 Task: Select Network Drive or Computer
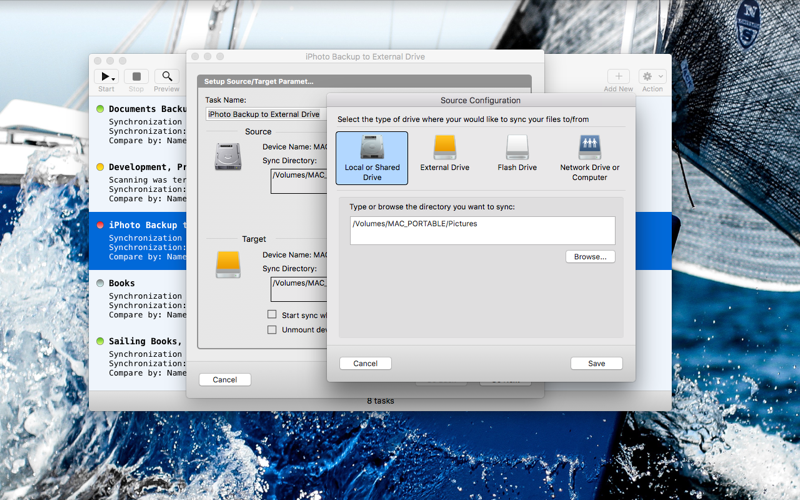click(589, 158)
